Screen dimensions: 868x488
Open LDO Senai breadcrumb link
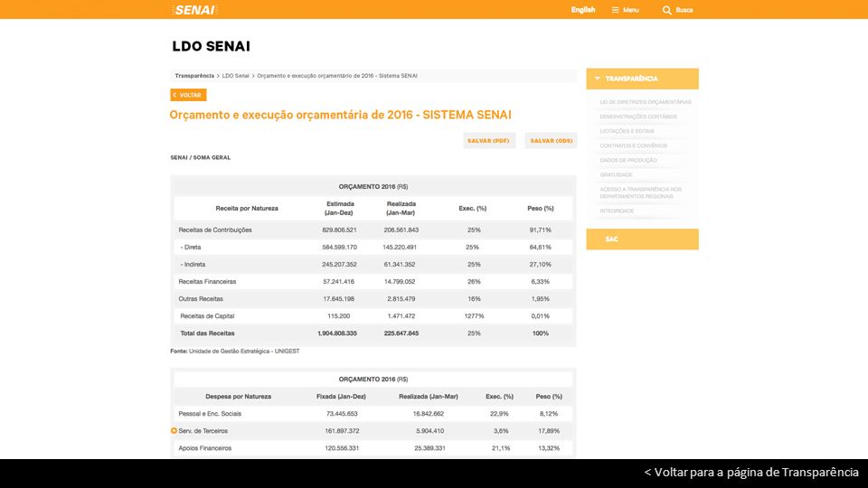coord(235,76)
